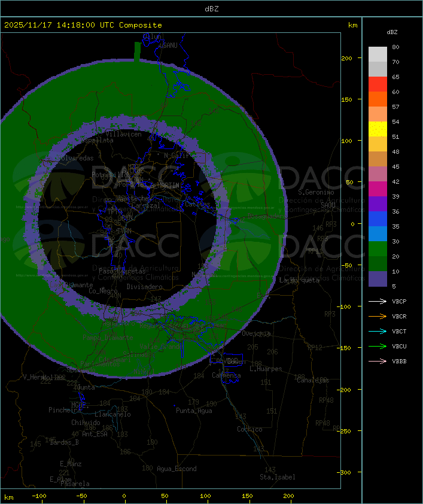Screen dimensions: 423x504
Task: Select the magenta 39-42 dBZ swatch
Action: click(x=378, y=189)
